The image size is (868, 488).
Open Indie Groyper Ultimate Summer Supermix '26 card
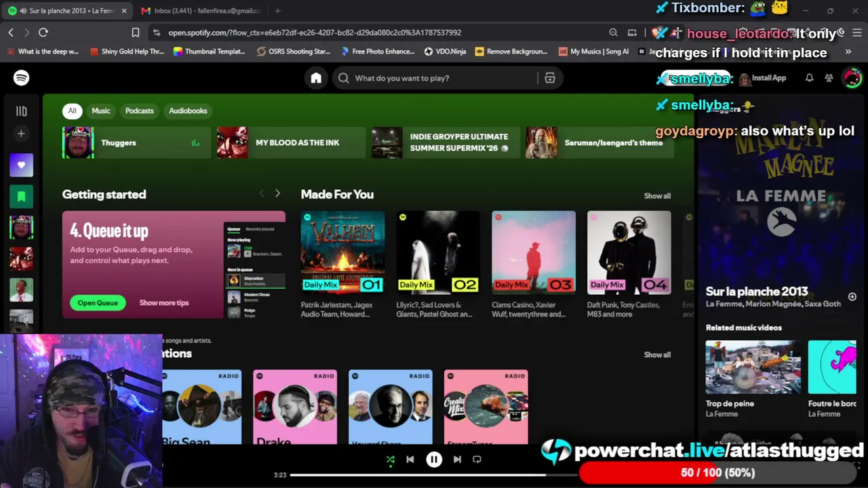point(446,142)
